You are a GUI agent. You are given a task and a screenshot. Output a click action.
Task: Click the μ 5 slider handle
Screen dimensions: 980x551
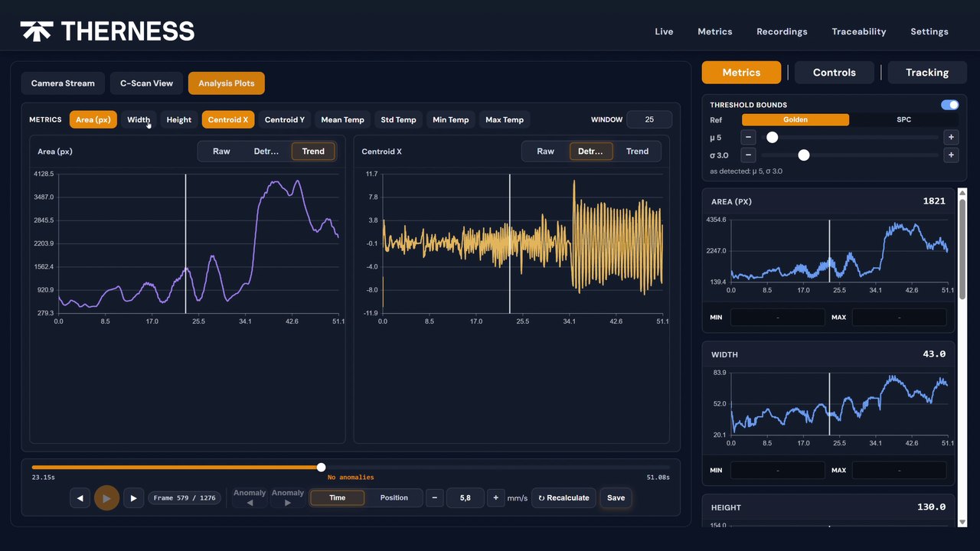[x=773, y=137]
